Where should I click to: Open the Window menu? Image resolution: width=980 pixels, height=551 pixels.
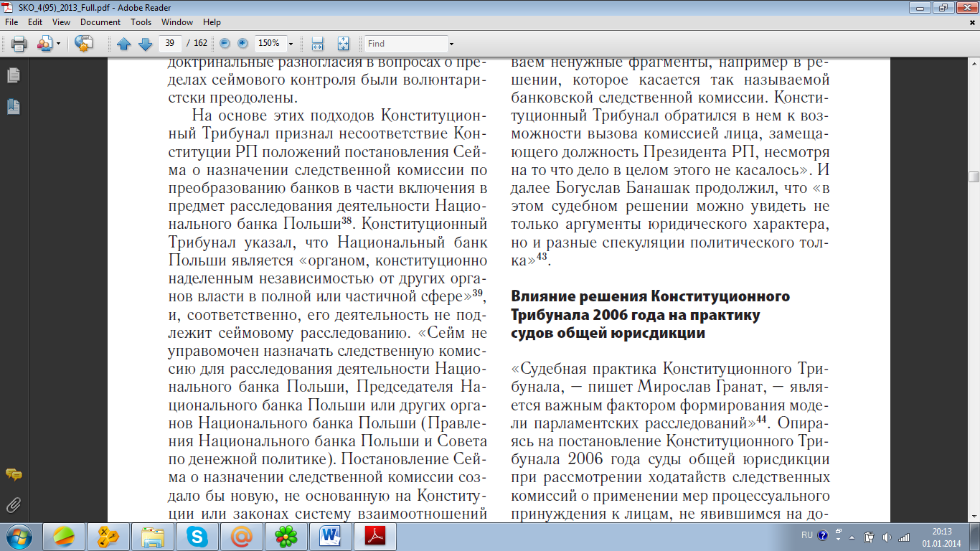(177, 22)
